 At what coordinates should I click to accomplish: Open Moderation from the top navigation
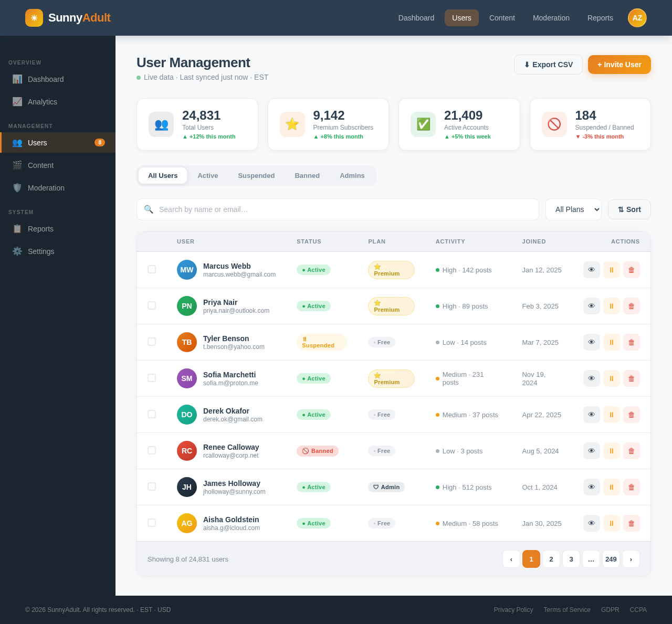pyautogui.click(x=551, y=18)
